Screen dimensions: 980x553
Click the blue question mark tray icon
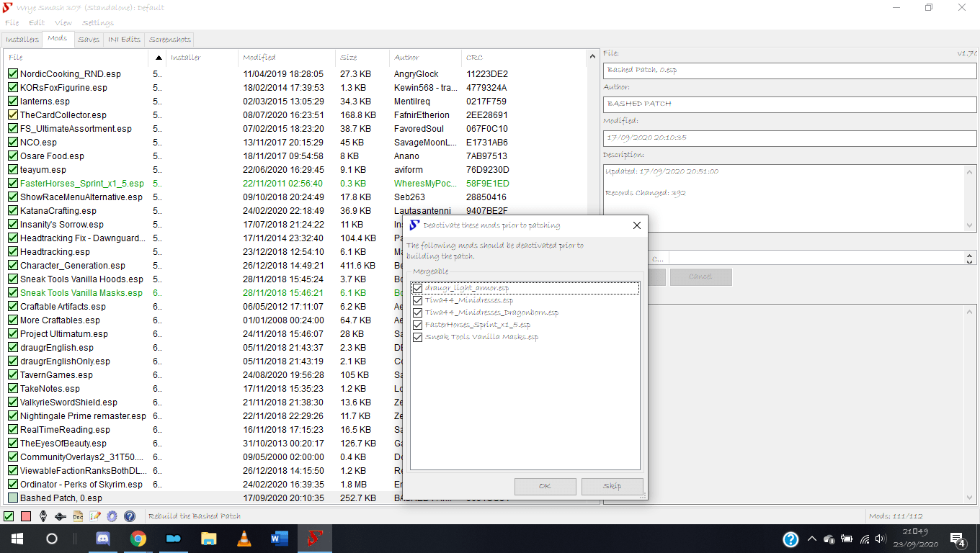tap(790, 539)
